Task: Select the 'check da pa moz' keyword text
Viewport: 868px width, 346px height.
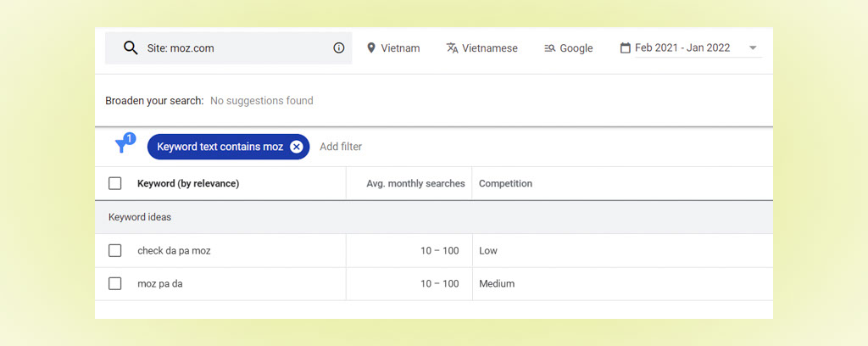Action: pyautogui.click(x=174, y=250)
